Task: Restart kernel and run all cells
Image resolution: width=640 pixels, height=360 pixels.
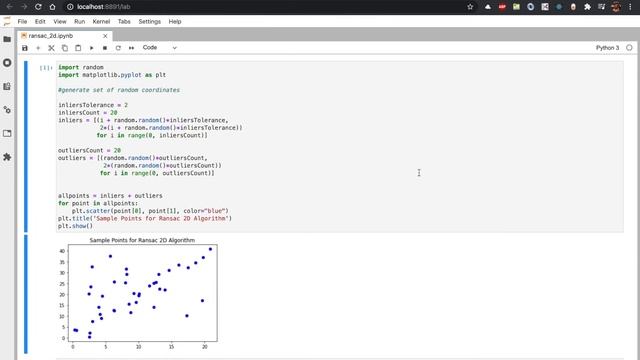Action: [x=131, y=48]
